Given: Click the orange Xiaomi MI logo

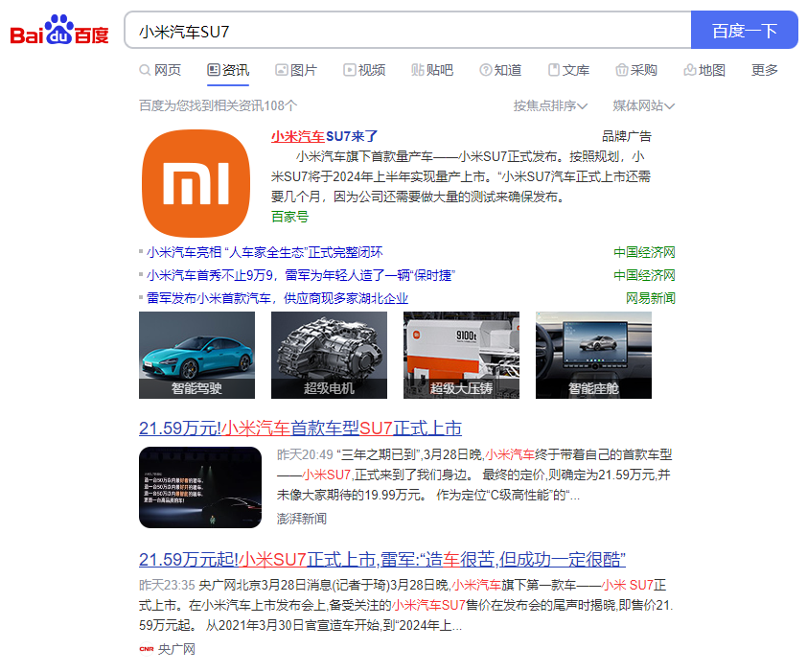Looking at the screenshot, I should tap(196, 183).
